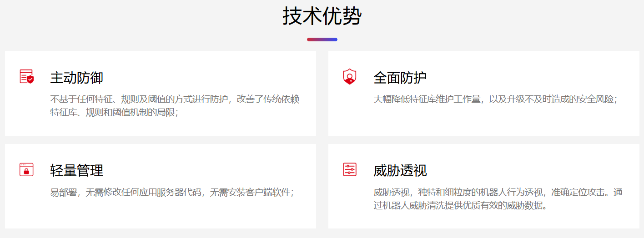Click the 技术优势 section title
Screen dimensions: 644x238
322,17
